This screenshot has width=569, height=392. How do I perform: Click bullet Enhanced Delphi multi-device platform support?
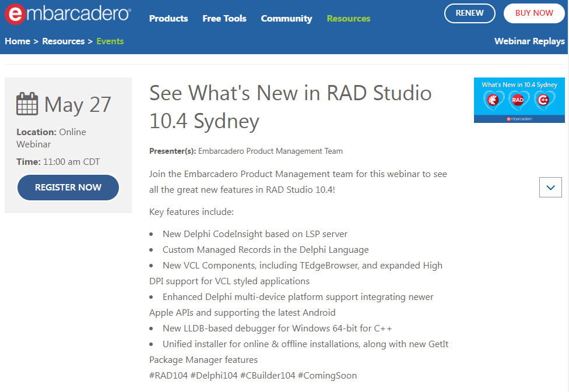(x=291, y=305)
